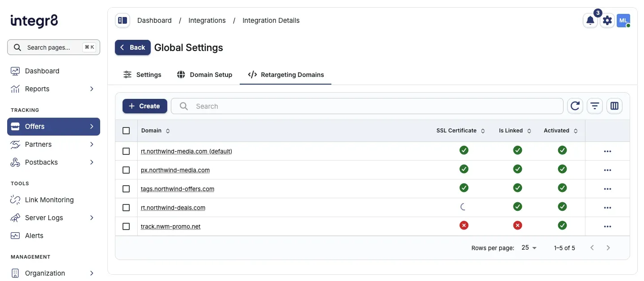The width and height of the screenshot is (644, 281).
Task: Click the failed SSL icon for track.nwm-promo.net
Action: pyautogui.click(x=464, y=226)
